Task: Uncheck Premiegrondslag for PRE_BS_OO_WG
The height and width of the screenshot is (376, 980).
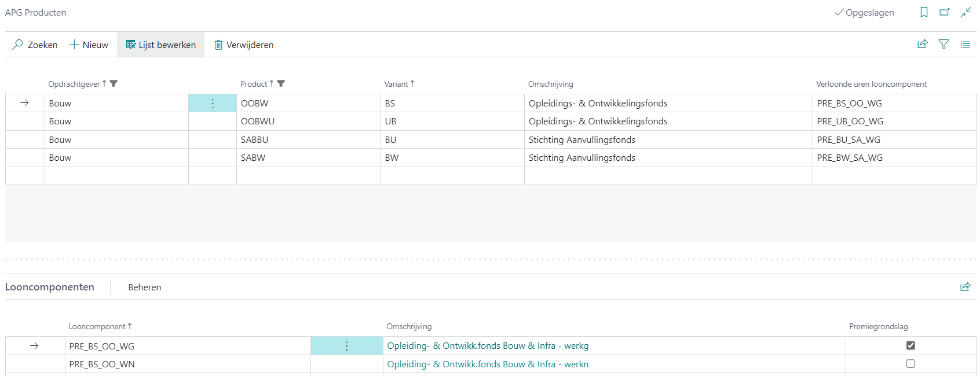Action: point(910,345)
